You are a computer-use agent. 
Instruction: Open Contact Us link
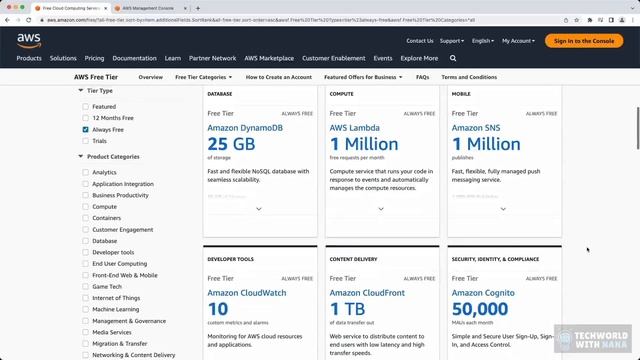coord(420,41)
